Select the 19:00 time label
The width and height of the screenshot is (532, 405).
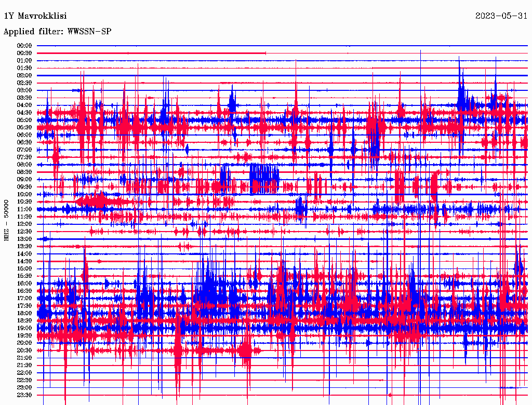tap(24, 328)
